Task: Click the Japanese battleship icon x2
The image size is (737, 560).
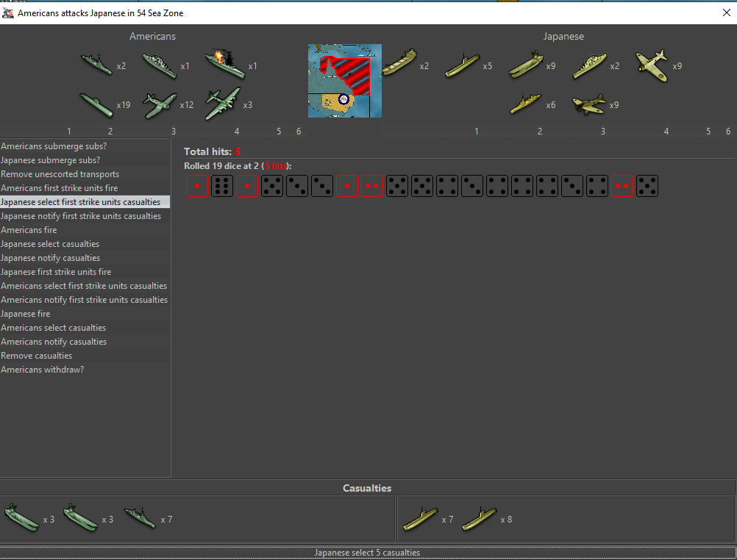Action: pyautogui.click(x=590, y=65)
